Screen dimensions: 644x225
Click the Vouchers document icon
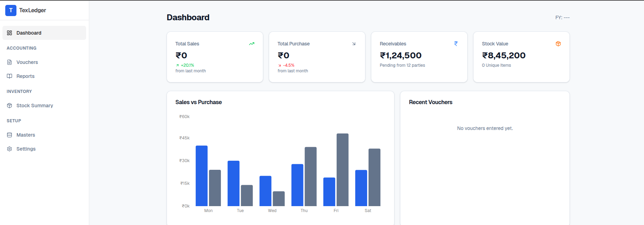pyautogui.click(x=9, y=62)
